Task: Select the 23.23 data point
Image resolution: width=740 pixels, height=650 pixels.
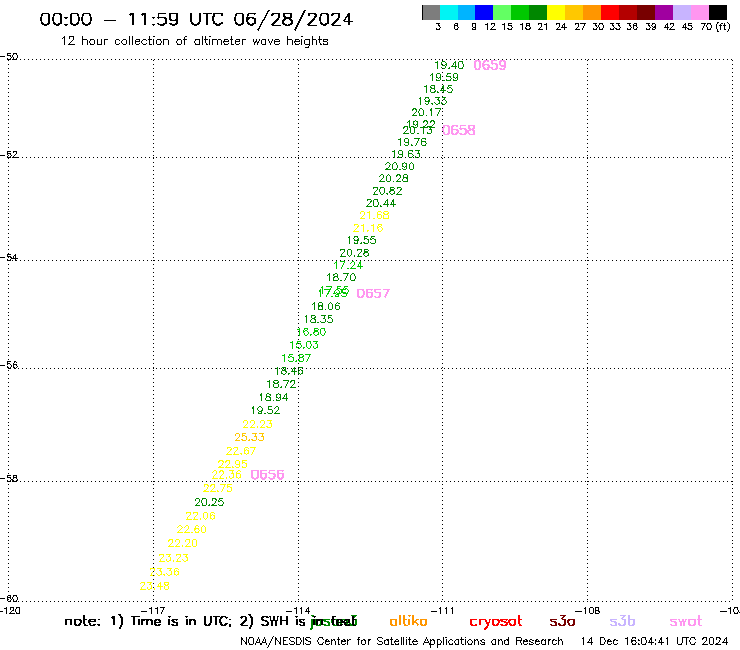Action: [174, 557]
